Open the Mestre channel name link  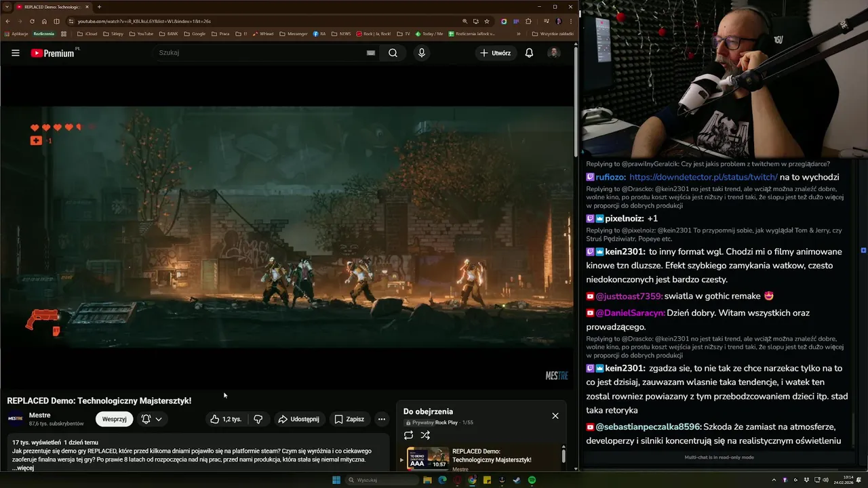[x=39, y=415]
